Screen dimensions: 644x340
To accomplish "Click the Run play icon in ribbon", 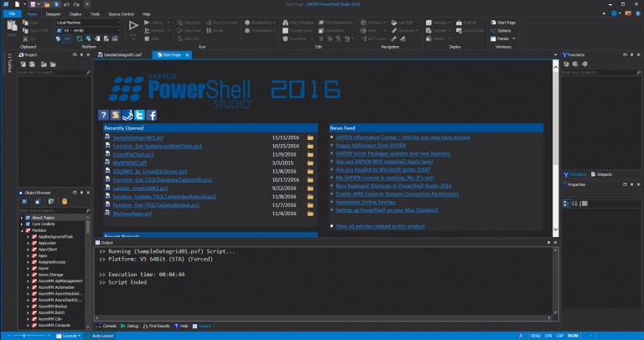I will click(133, 26).
